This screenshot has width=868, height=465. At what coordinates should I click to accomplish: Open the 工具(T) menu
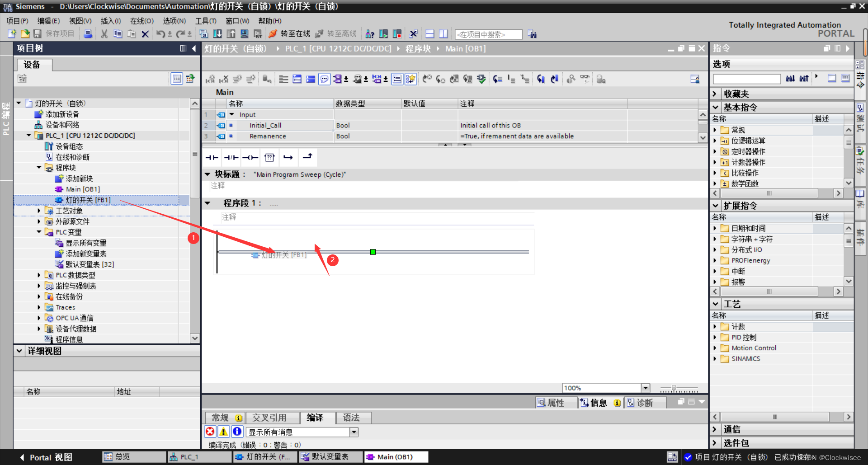[x=206, y=21]
